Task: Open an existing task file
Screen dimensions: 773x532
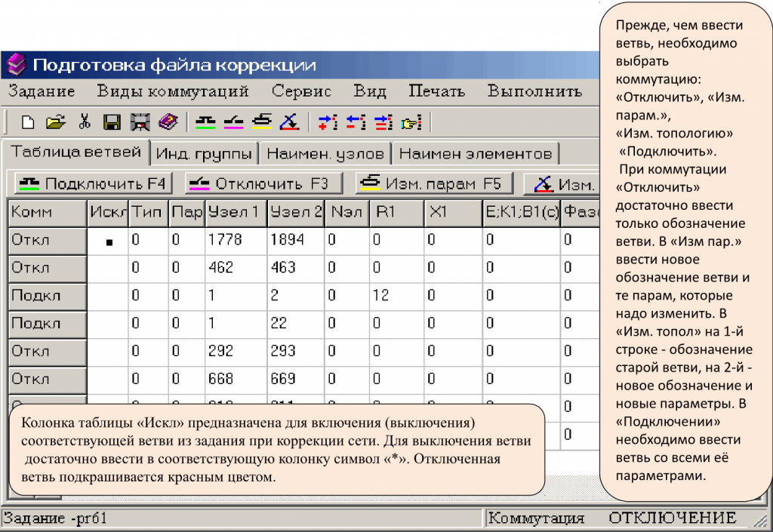Action: (55, 121)
